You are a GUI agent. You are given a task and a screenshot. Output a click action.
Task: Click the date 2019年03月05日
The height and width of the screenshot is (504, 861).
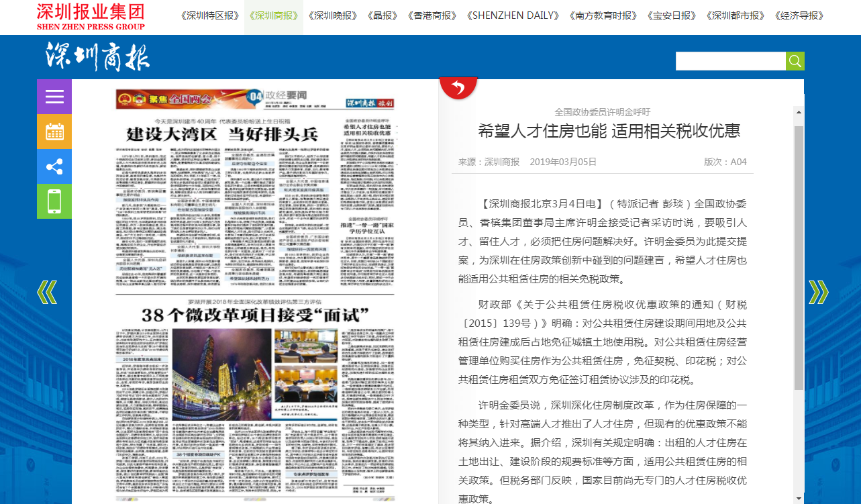point(563,162)
